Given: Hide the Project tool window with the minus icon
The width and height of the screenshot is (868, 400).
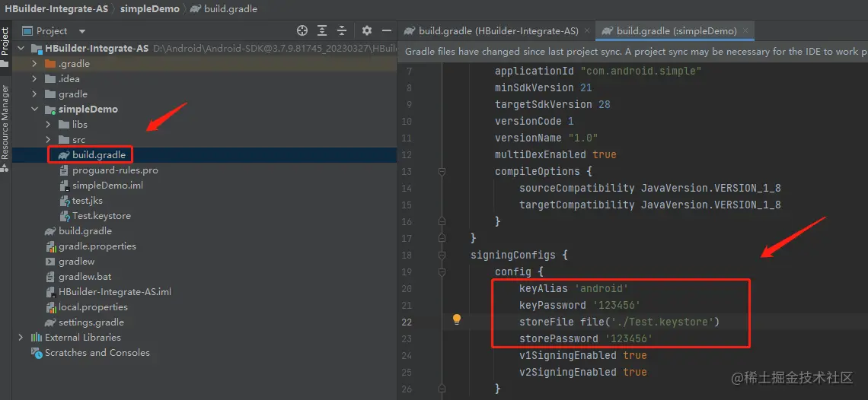Looking at the screenshot, I should (386, 30).
